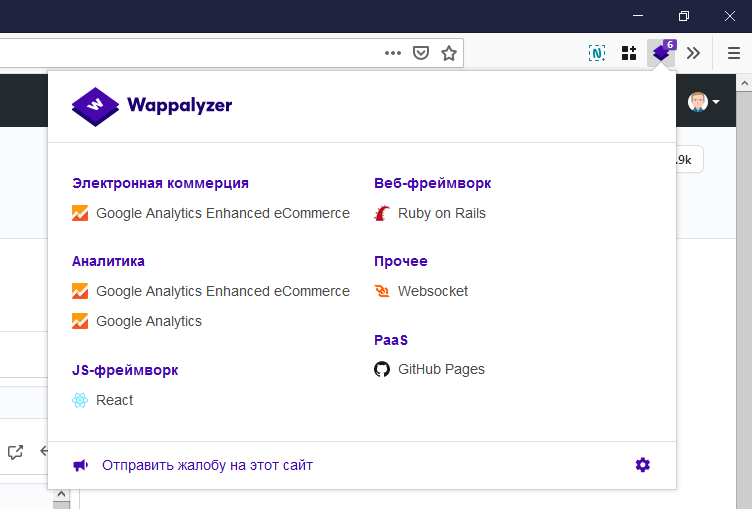The height and width of the screenshot is (509, 752).
Task: Click icon next to plain Google Analytics
Action: tap(80, 321)
